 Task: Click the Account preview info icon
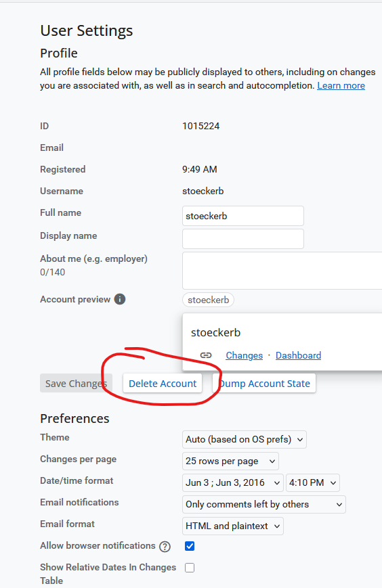pyautogui.click(x=120, y=299)
